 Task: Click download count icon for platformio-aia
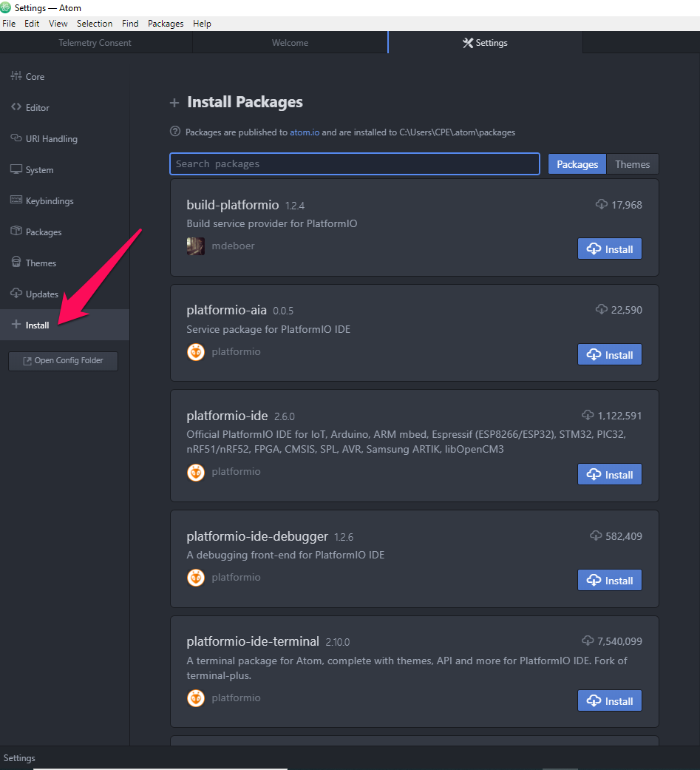click(602, 309)
